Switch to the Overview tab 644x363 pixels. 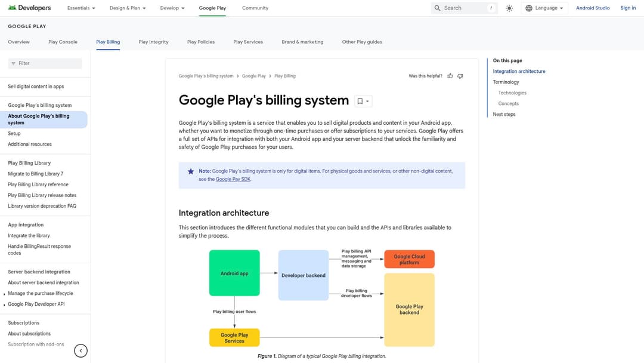19,42
